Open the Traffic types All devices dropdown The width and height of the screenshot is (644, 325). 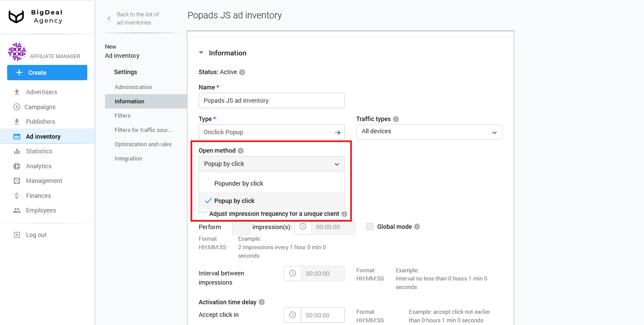(429, 132)
